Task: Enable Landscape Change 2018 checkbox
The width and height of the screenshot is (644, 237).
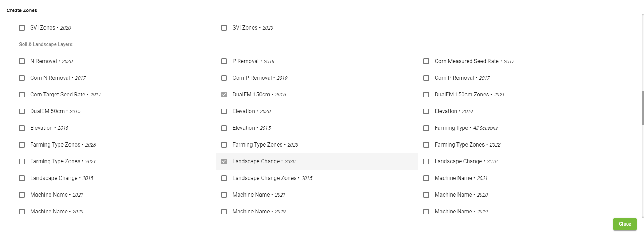Action: [x=426, y=161]
